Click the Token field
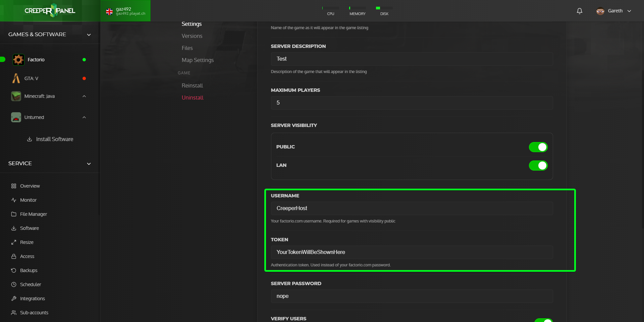644x322 pixels. [x=412, y=252]
